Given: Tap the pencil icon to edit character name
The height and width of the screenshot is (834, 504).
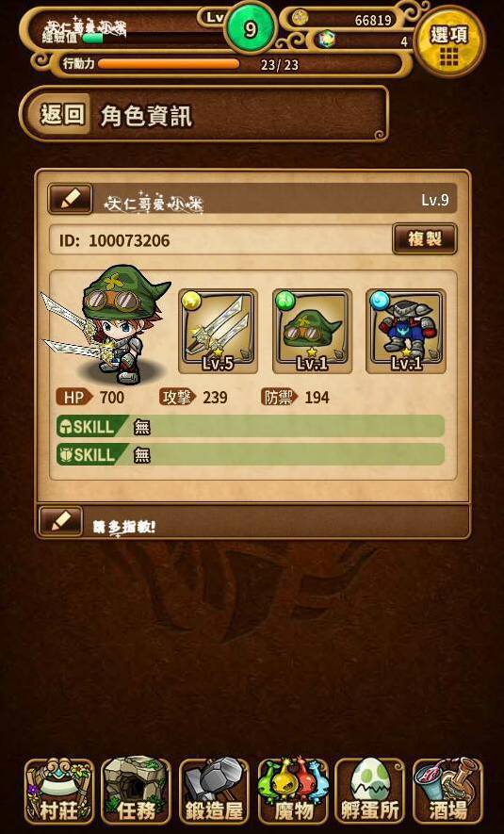Looking at the screenshot, I should pyautogui.click(x=70, y=200).
